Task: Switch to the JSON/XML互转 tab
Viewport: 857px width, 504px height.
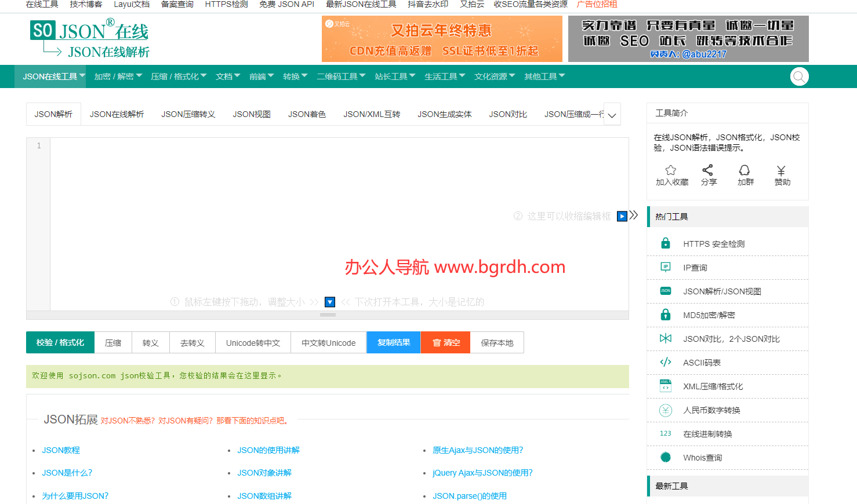Action: tap(372, 114)
